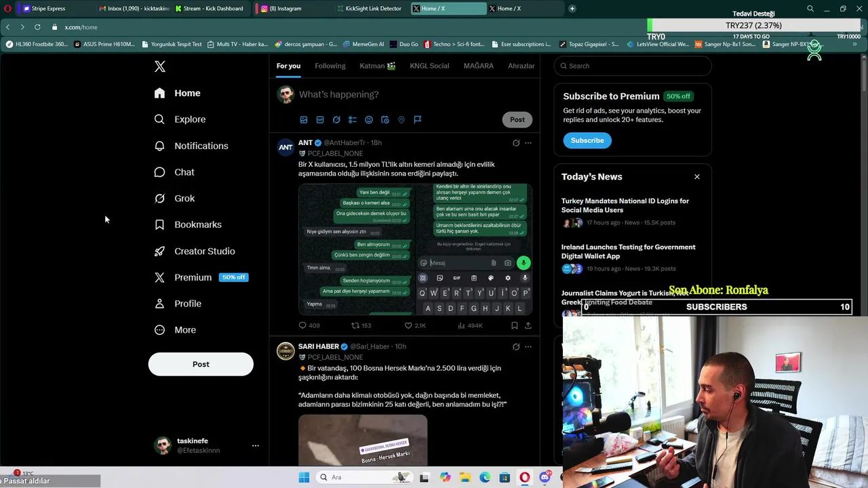Add a GIF in the composer
This screenshot has height=488, width=868.
pos(320,120)
